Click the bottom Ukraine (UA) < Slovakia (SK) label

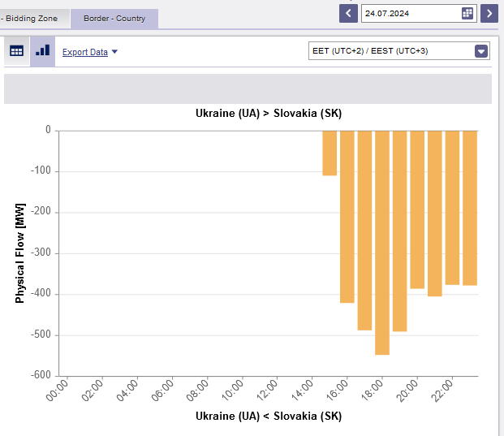(269, 417)
